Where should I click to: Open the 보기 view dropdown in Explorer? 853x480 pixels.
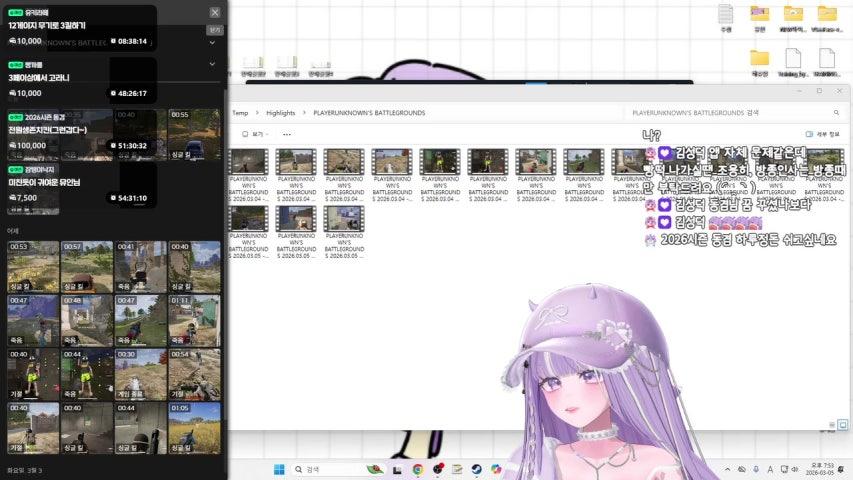click(255, 134)
